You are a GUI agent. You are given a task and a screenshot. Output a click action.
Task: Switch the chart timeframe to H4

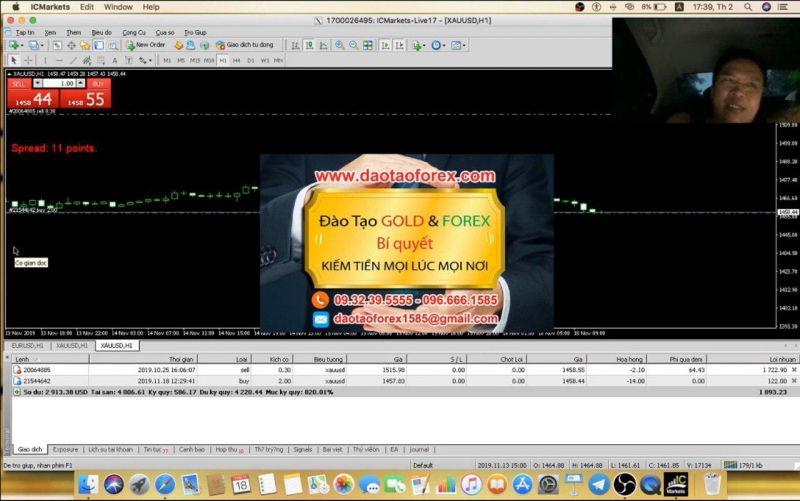(x=236, y=60)
